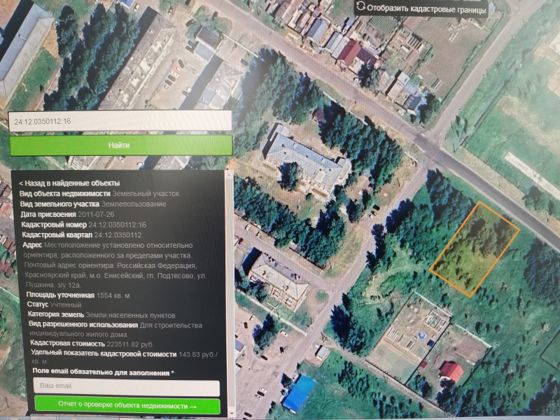Click Удельный показатель кадастровой стоимости label
Image resolution: width=560 pixels, height=420 pixels.
coord(104,354)
